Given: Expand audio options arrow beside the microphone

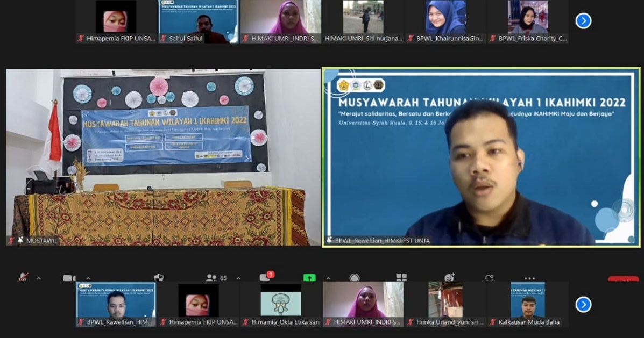Looking at the screenshot, I should click(38, 278).
